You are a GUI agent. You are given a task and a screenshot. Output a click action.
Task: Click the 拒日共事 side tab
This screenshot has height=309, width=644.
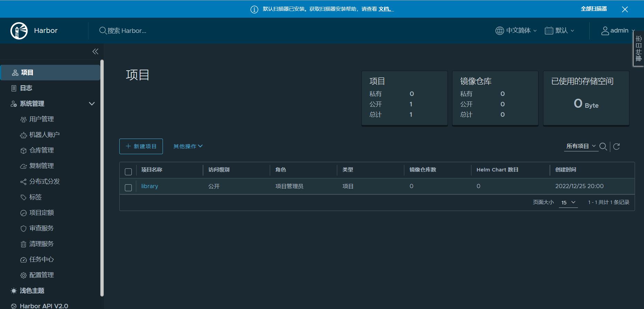(638, 48)
